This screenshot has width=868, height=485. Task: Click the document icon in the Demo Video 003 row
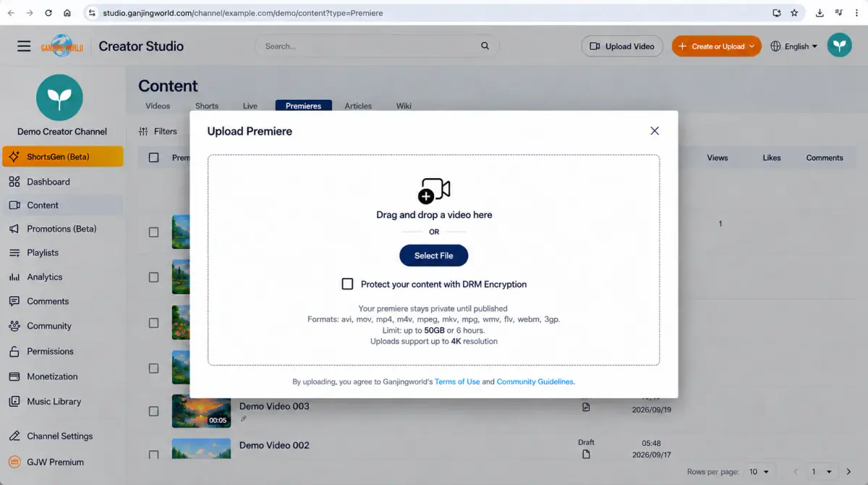586,407
